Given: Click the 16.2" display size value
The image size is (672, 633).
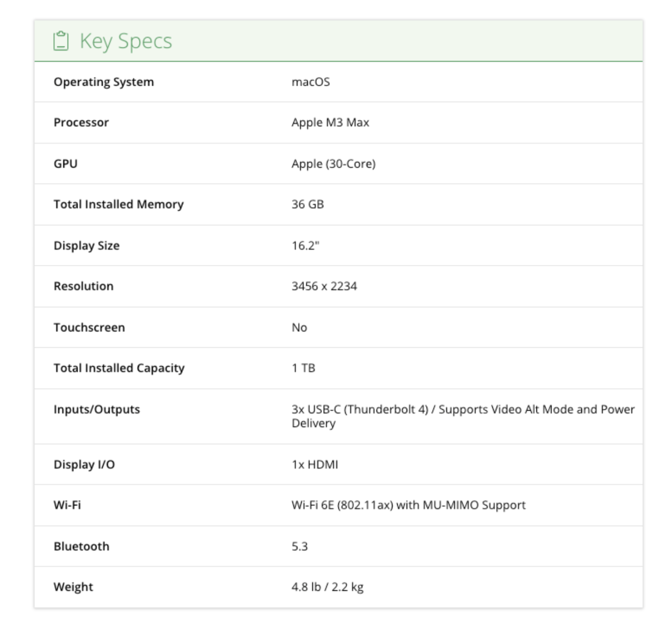Looking at the screenshot, I should click(x=305, y=246).
